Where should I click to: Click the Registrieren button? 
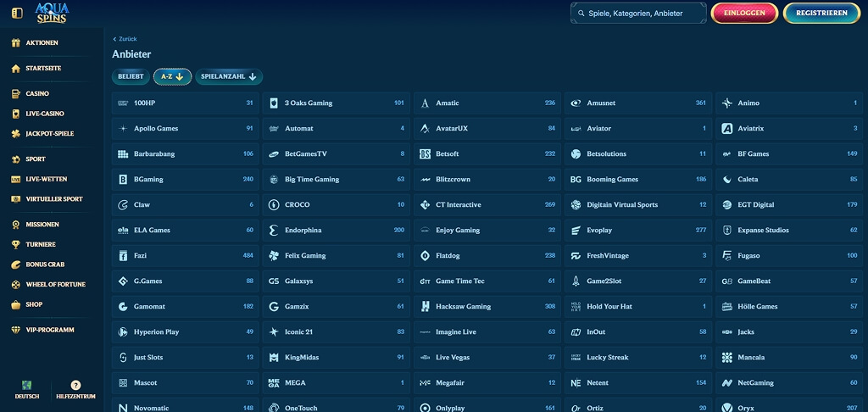[x=821, y=13]
